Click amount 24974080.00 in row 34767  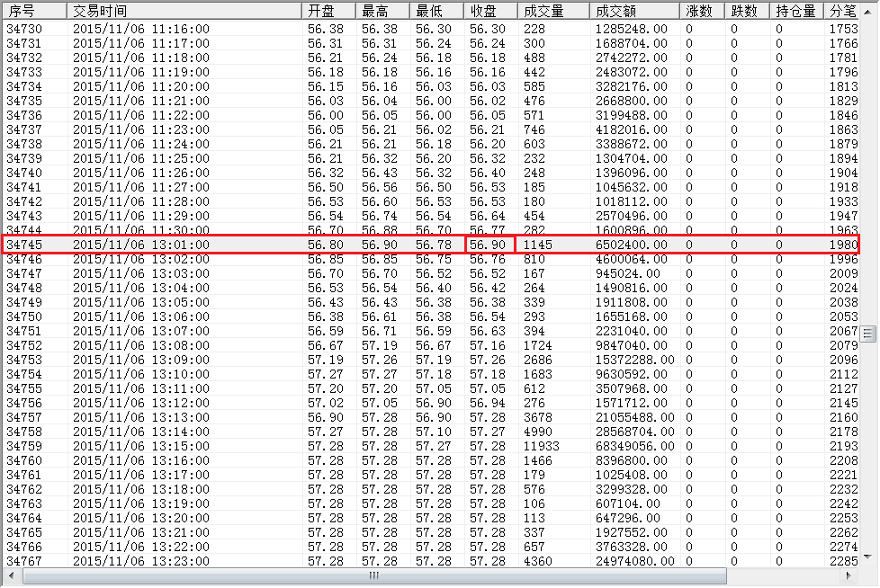coord(634,561)
